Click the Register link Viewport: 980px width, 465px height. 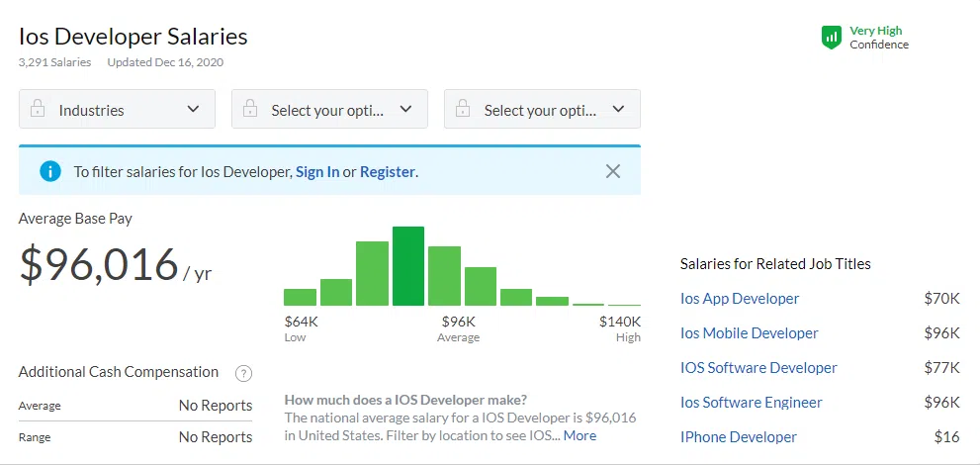pyautogui.click(x=387, y=172)
